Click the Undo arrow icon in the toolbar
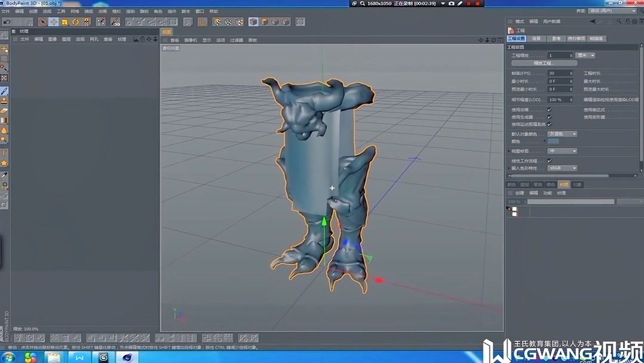This screenshot has height=363, width=644. pos(7,22)
